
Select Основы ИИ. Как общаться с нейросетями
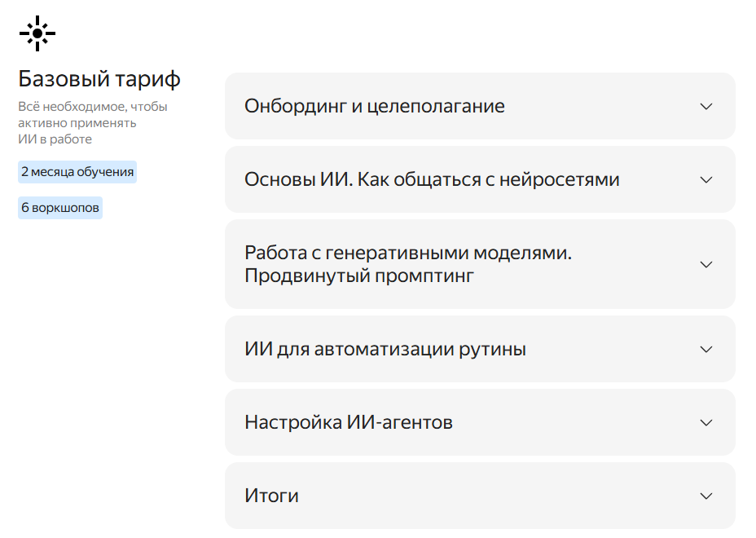(x=432, y=179)
